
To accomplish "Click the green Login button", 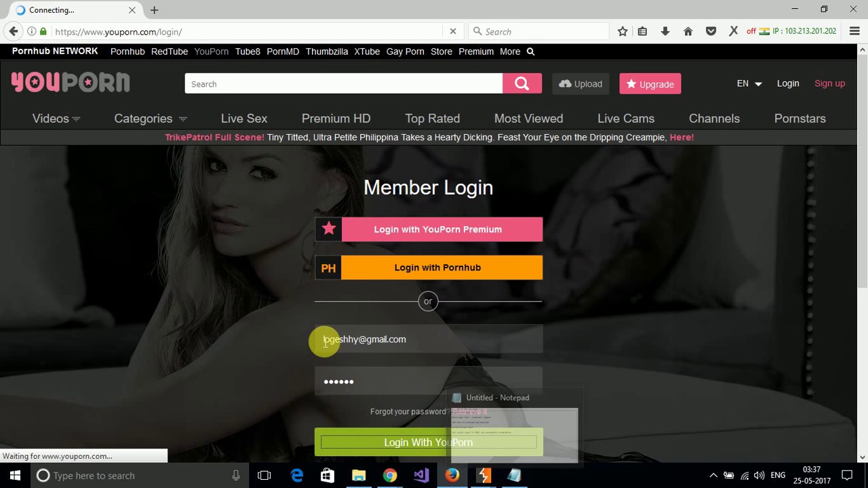I will point(429,442).
